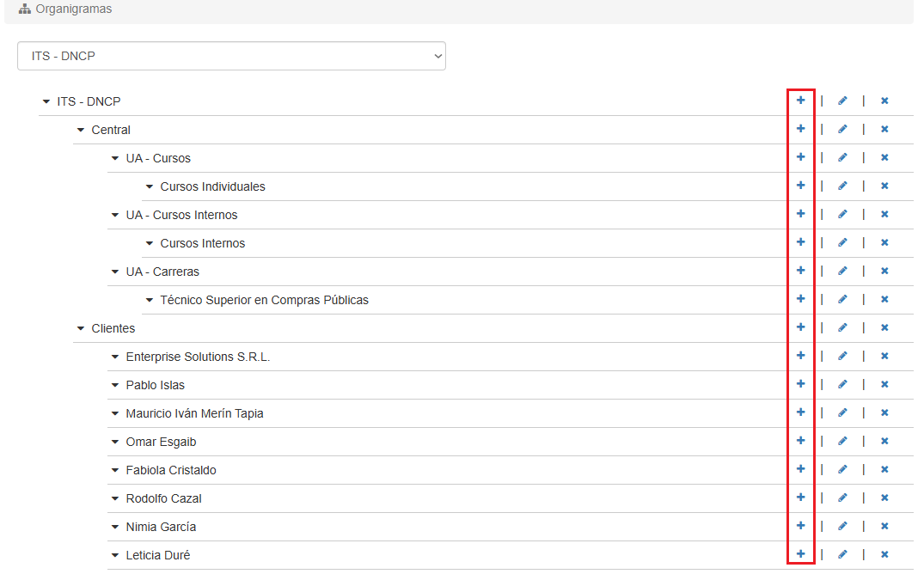
Task: Delete the Omar Esgaib entry
Action: pos(884,441)
